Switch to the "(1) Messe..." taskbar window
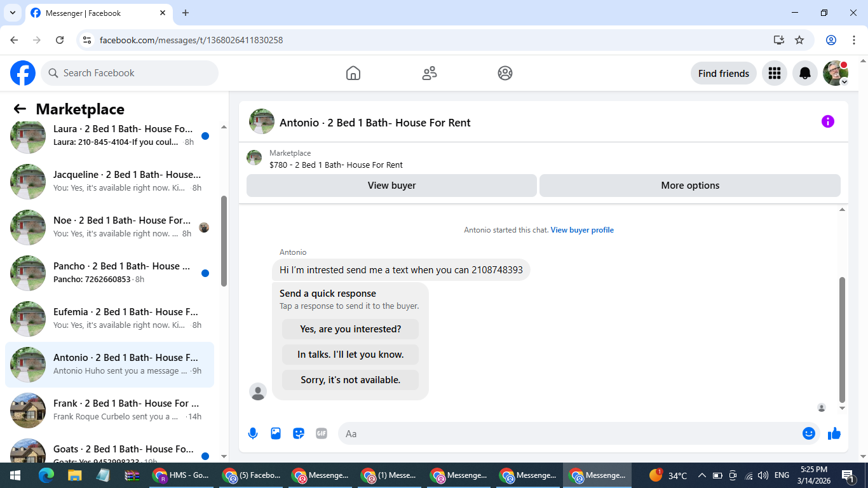Image resolution: width=868 pixels, height=488 pixels. 389,475
